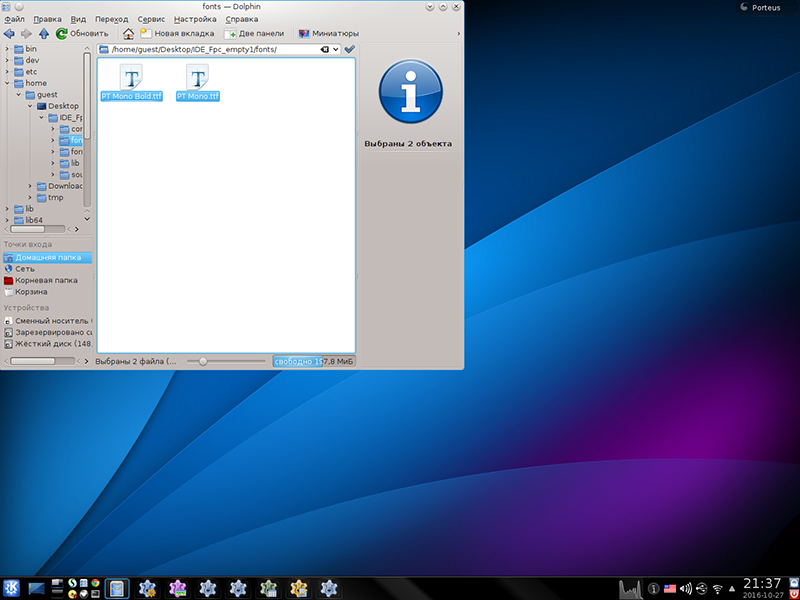Open the Справка menu
800x600 pixels.
pyautogui.click(x=242, y=19)
